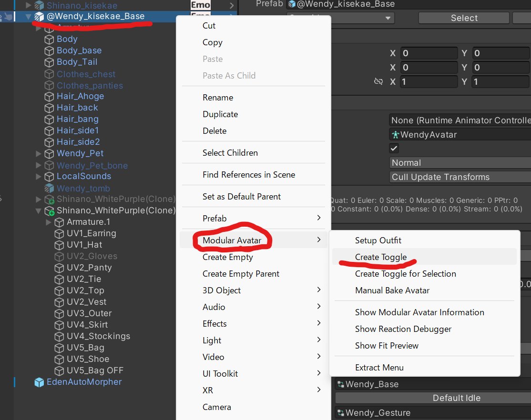
Task: Toggle the checkbox below the WendyAvatar field
Action: tap(394, 148)
